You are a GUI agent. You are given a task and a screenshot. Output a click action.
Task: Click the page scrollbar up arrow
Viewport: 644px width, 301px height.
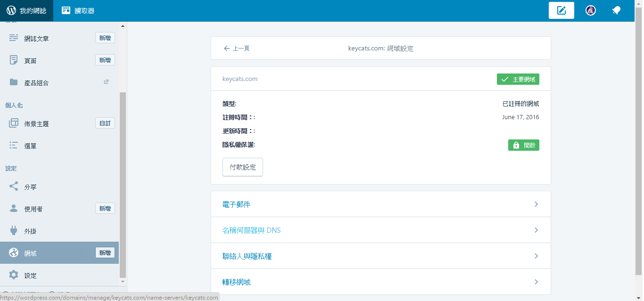point(639,4)
